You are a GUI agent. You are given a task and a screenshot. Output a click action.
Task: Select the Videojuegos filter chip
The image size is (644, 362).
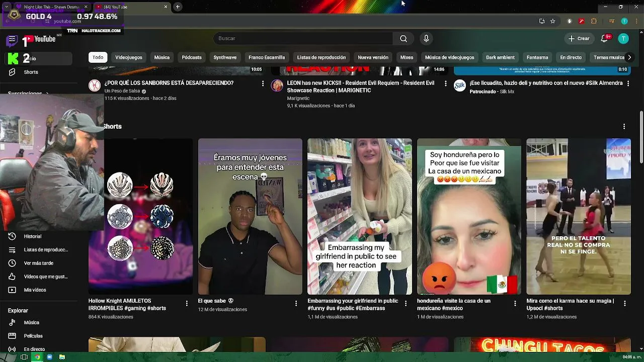pos(129,57)
